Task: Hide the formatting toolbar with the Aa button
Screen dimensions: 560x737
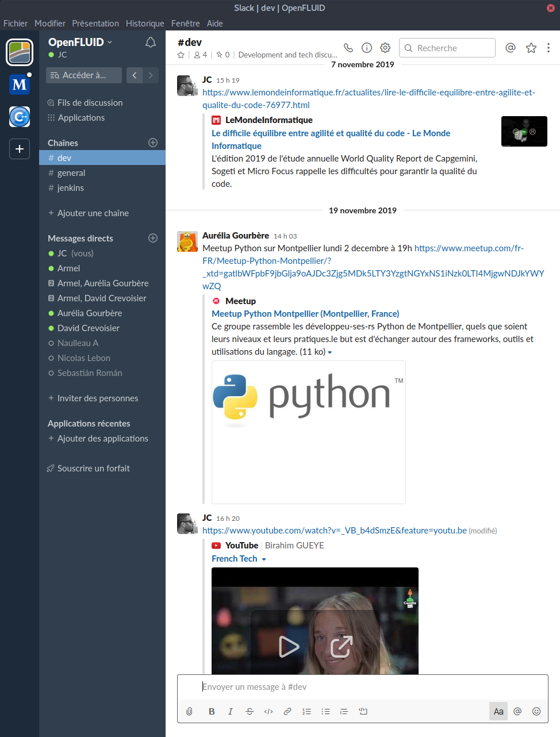Action: (x=498, y=711)
